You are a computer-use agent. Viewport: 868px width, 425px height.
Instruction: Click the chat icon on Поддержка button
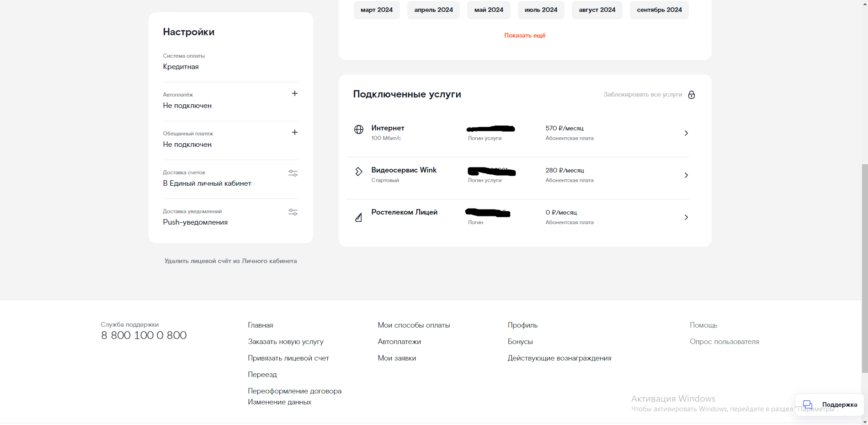[x=808, y=405]
